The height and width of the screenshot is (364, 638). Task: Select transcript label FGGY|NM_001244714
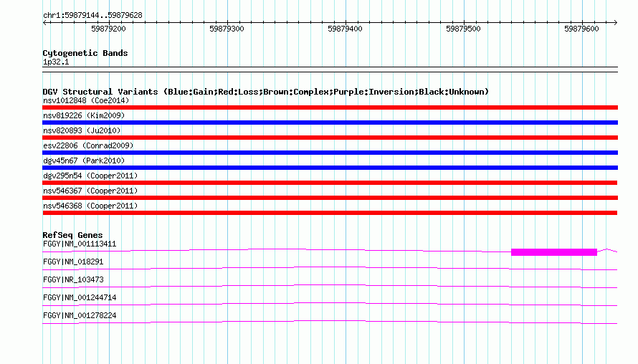[x=80, y=297]
